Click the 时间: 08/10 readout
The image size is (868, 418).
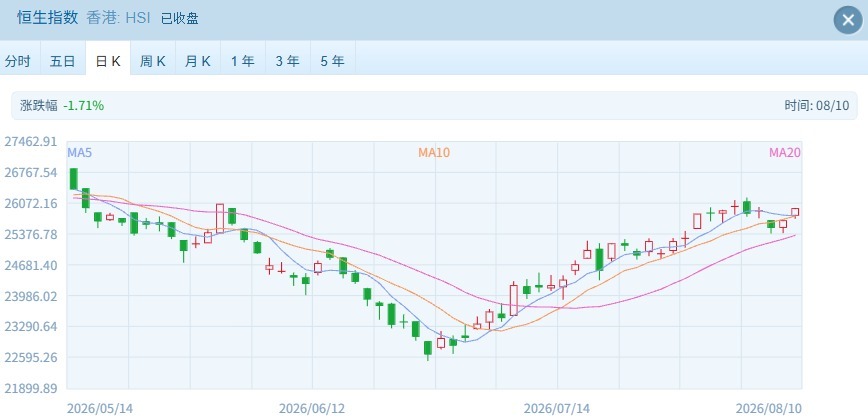click(x=817, y=106)
